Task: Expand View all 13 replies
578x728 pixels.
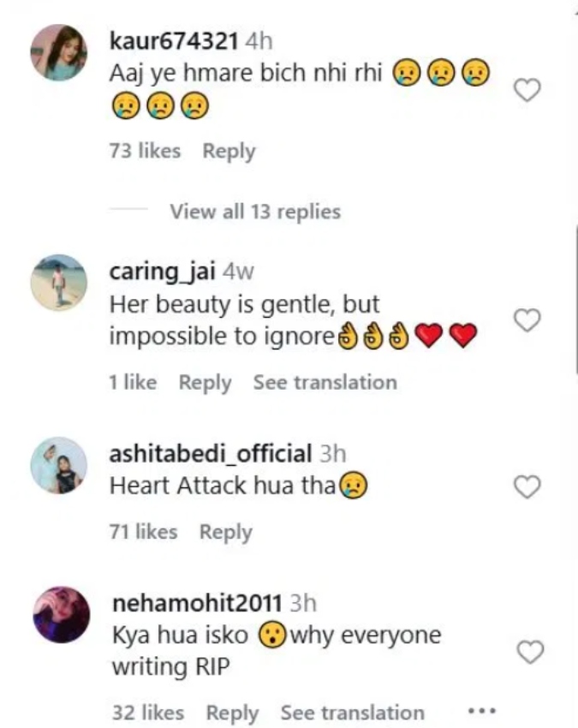Action: coord(254,212)
